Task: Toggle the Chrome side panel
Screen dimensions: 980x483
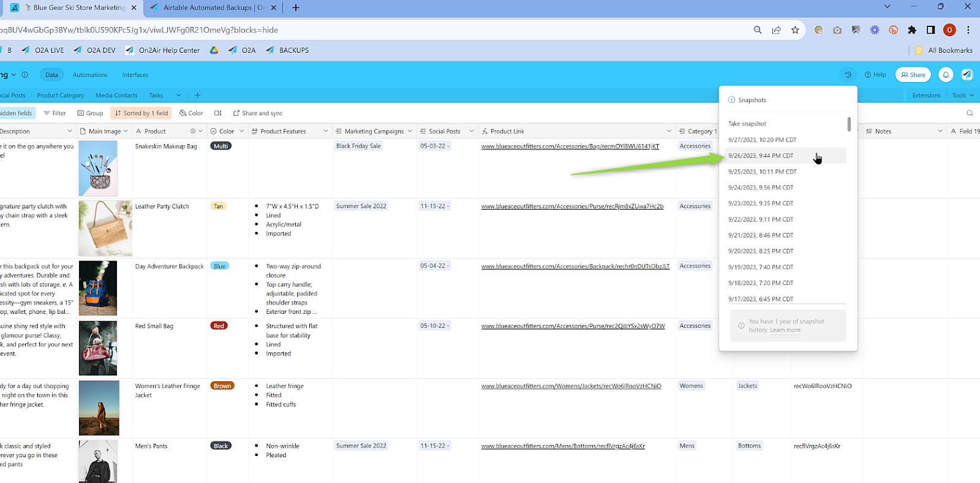Action: (930, 30)
